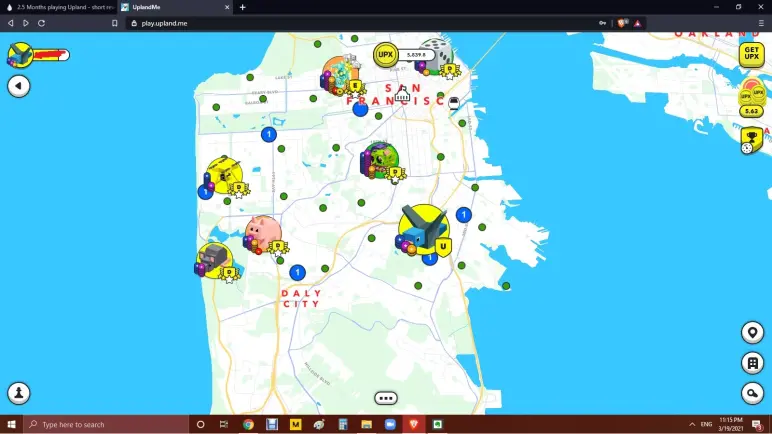Screen dimensions: 772x434
Task: Open the UPX coins stack showing 5.62
Action: pyautogui.click(x=751, y=99)
